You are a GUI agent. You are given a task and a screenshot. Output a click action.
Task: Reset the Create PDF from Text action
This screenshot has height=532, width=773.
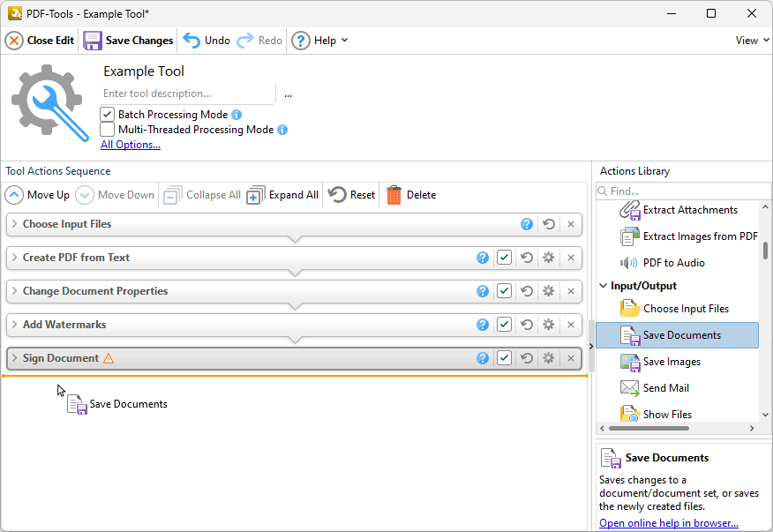[x=527, y=258]
